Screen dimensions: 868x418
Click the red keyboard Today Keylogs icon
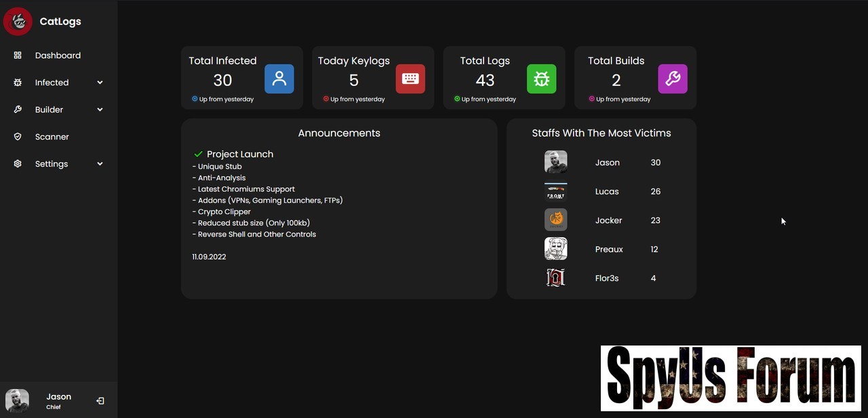click(x=410, y=79)
